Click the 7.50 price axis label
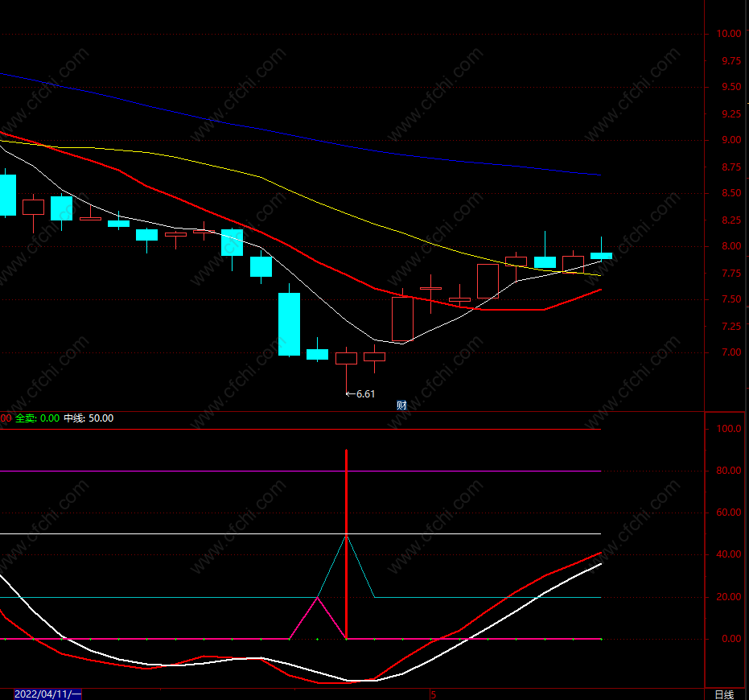749x700 pixels. pos(731,299)
